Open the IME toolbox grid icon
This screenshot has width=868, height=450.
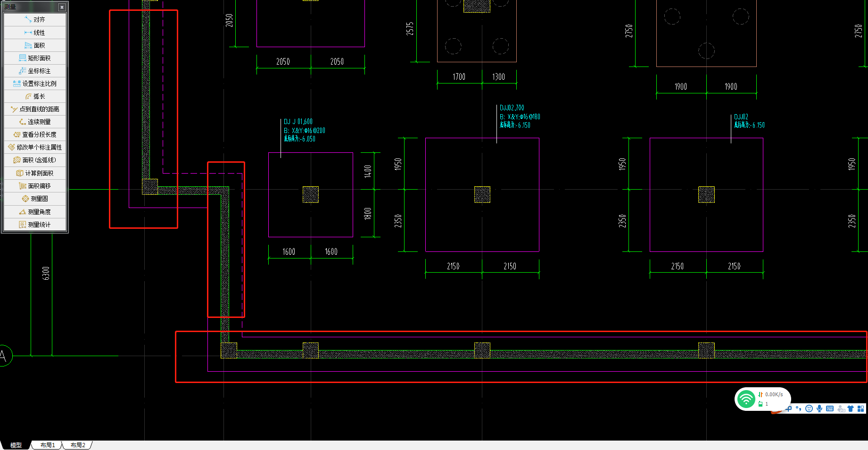point(861,408)
